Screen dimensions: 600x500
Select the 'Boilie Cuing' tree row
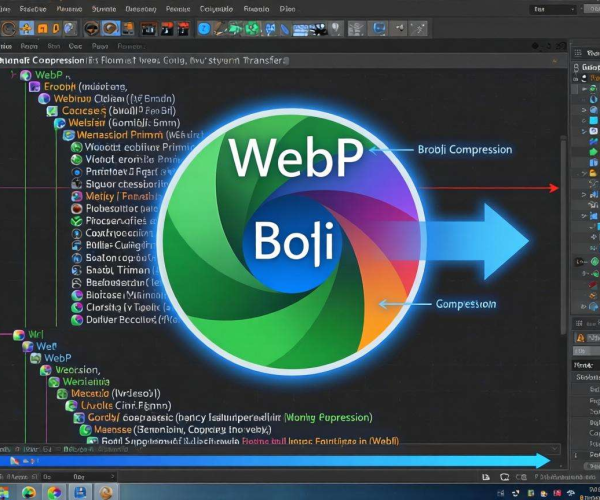pyautogui.click(x=113, y=245)
